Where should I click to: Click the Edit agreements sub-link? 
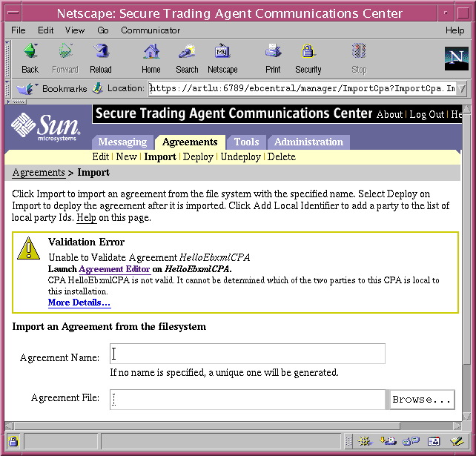(x=101, y=156)
